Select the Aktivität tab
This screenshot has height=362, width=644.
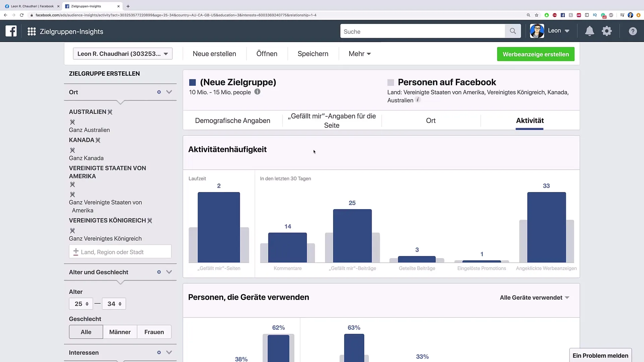click(x=530, y=121)
